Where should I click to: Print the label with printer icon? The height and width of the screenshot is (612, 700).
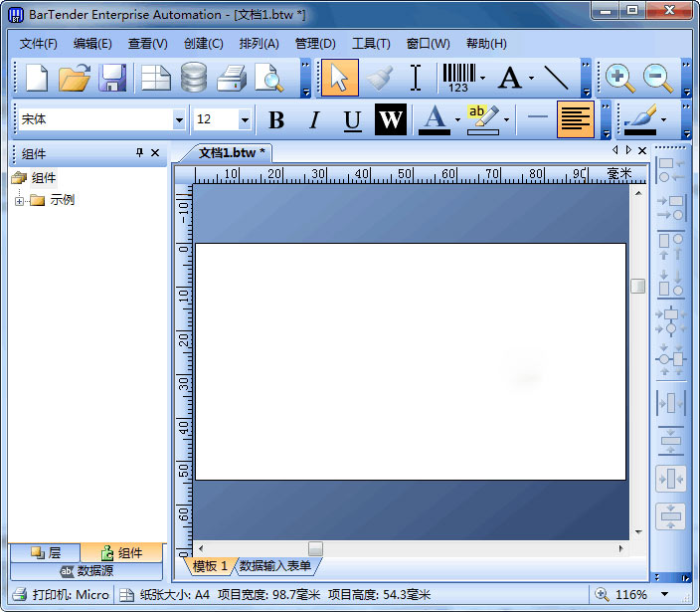point(232,78)
